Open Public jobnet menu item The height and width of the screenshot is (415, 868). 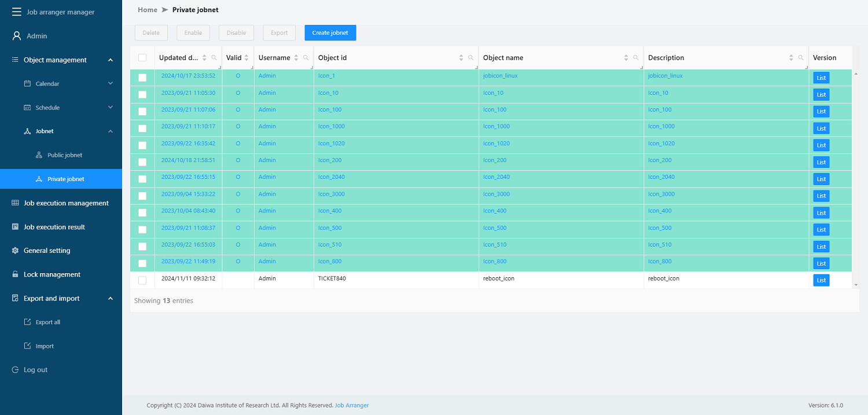(x=61, y=155)
